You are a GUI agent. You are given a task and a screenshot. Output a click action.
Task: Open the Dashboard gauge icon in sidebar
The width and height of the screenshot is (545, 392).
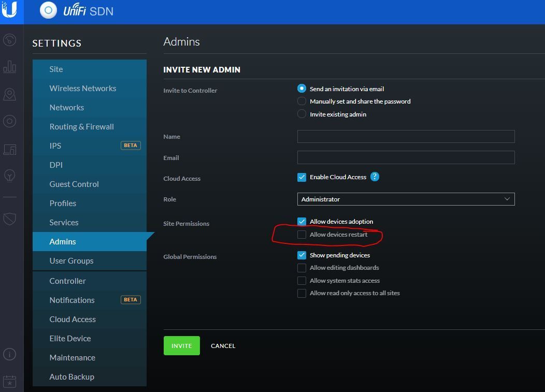9,40
